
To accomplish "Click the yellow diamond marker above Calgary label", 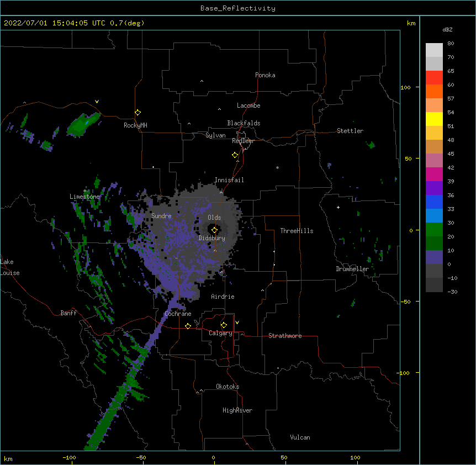I will pos(224,325).
